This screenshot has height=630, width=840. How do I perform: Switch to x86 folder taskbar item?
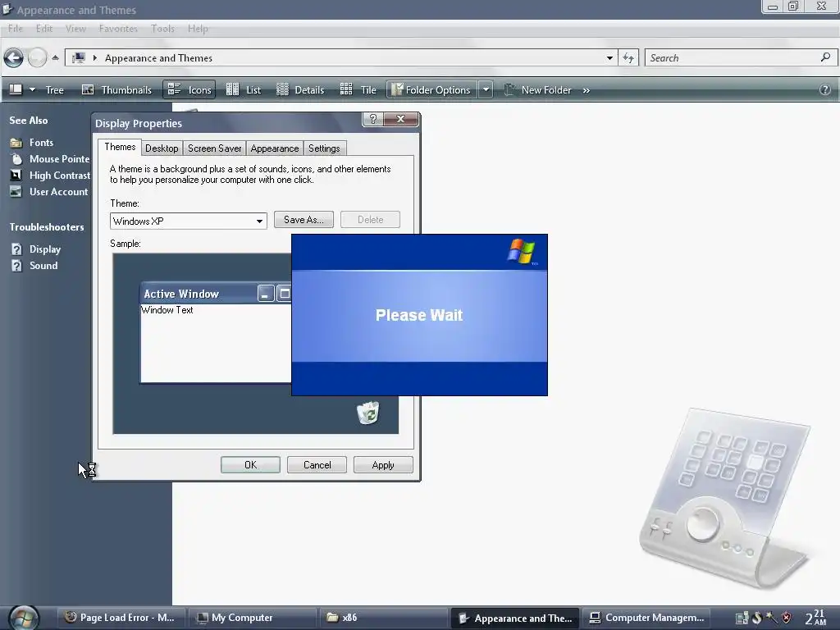point(382,618)
